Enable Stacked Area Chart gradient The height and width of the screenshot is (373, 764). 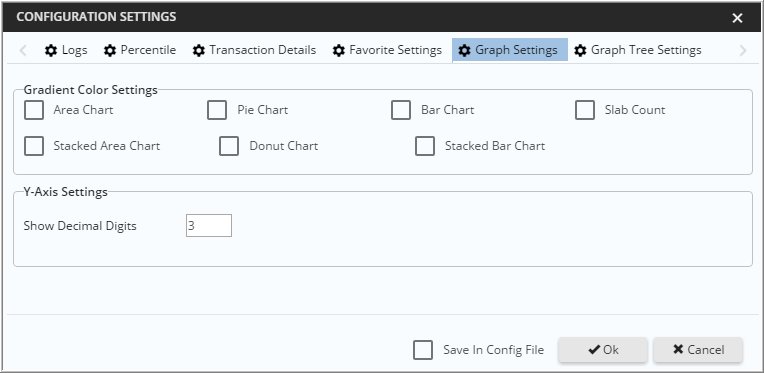click(34, 146)
